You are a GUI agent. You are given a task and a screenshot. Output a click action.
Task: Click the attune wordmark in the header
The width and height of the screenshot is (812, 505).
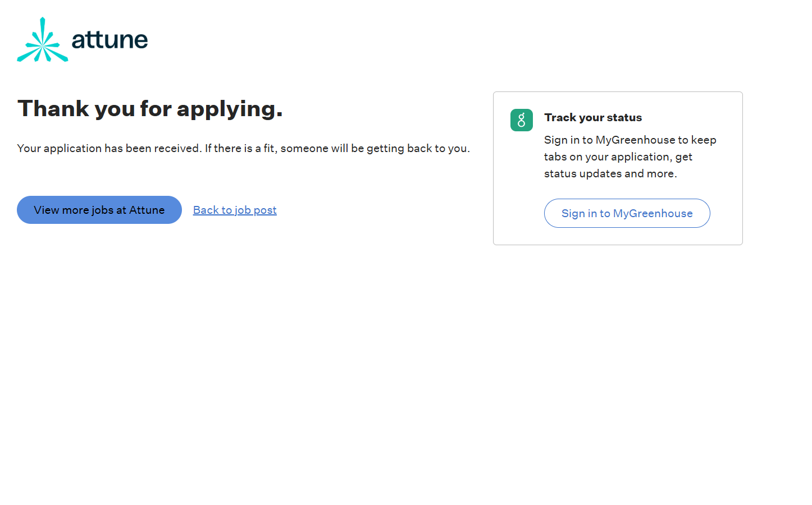[110, 40]
